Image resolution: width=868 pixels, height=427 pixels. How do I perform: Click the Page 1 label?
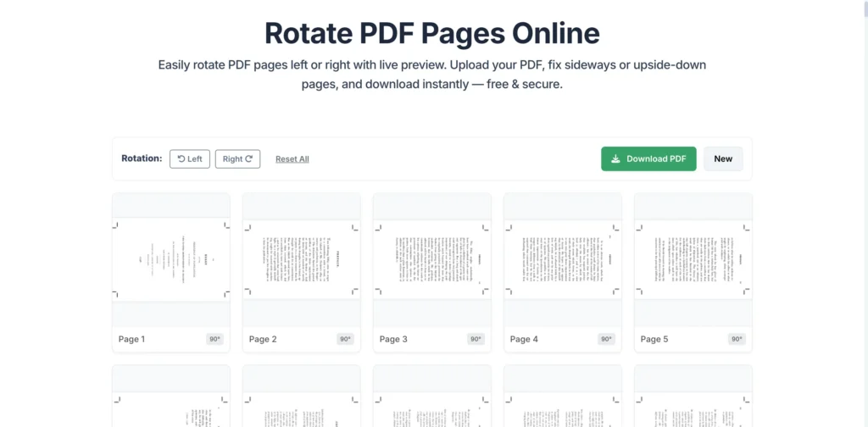coord(131,339)
